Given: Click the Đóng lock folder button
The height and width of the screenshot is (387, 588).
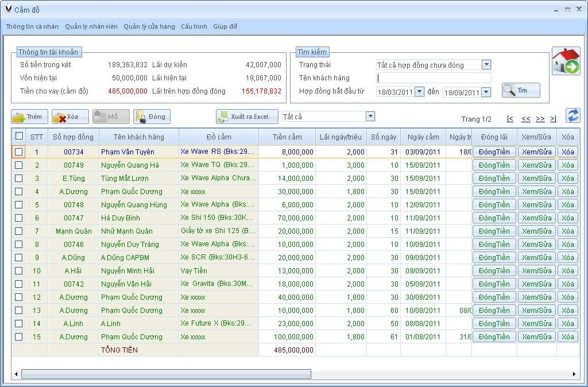Looking at the screenshot, I should click(152, 117).
